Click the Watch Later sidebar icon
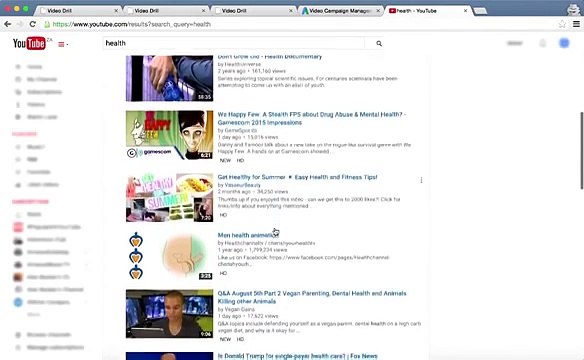This screenshot has height=360, width=584. point(18,117)
